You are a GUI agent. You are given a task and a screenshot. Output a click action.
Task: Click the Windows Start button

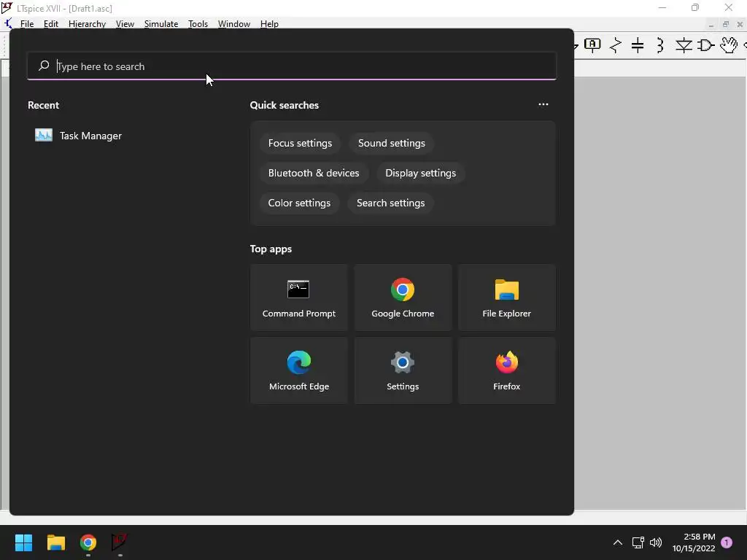coord(23,542)
